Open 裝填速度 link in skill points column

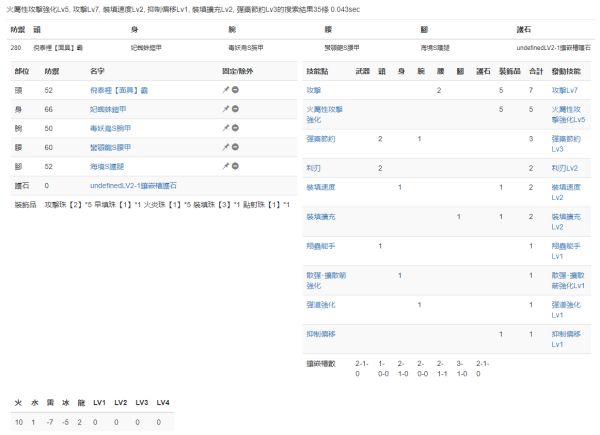pos(320,187)
